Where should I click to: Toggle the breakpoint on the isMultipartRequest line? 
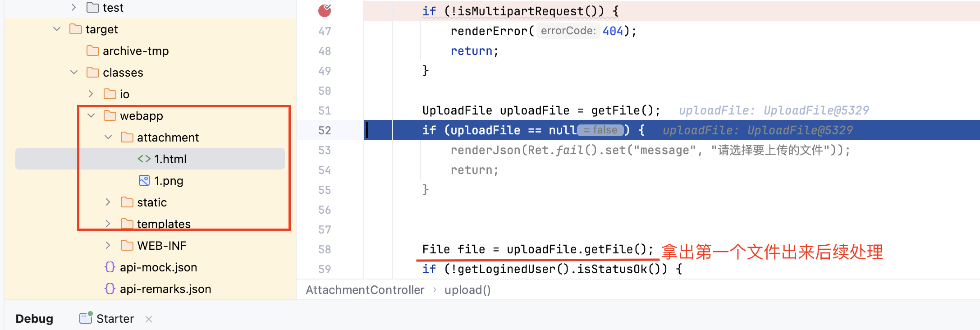(325, 10)
